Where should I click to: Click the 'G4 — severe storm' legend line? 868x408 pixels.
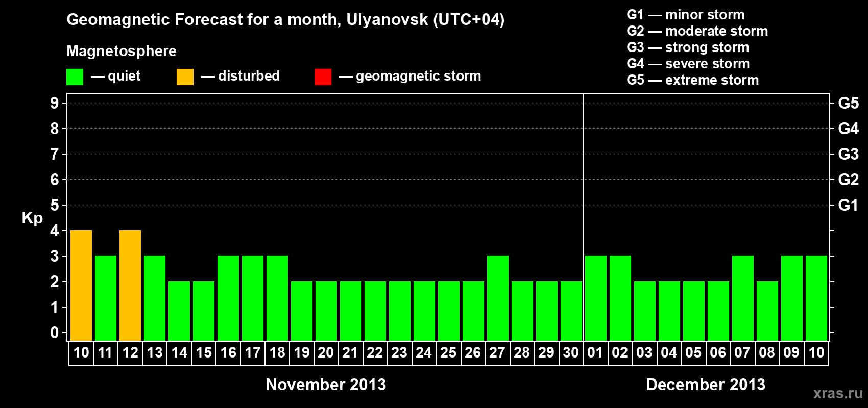click(688, 64)
